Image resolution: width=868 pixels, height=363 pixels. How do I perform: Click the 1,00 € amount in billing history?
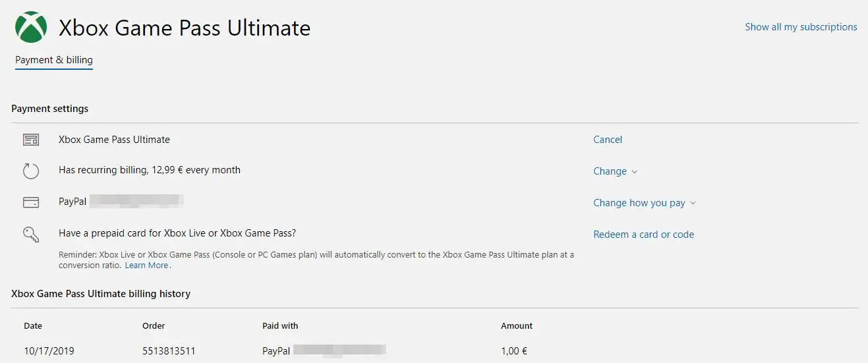514,351
